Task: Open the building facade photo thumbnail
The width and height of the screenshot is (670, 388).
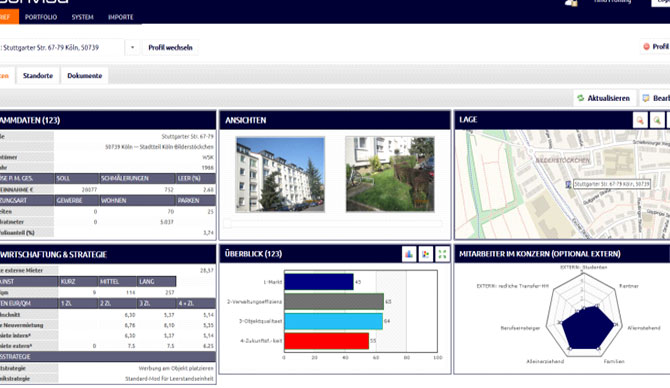Action: (x=280, y=174)
